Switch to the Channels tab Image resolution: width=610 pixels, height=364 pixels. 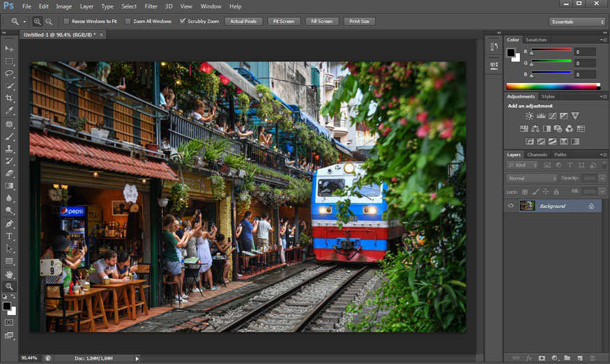(x=537, y=155)
